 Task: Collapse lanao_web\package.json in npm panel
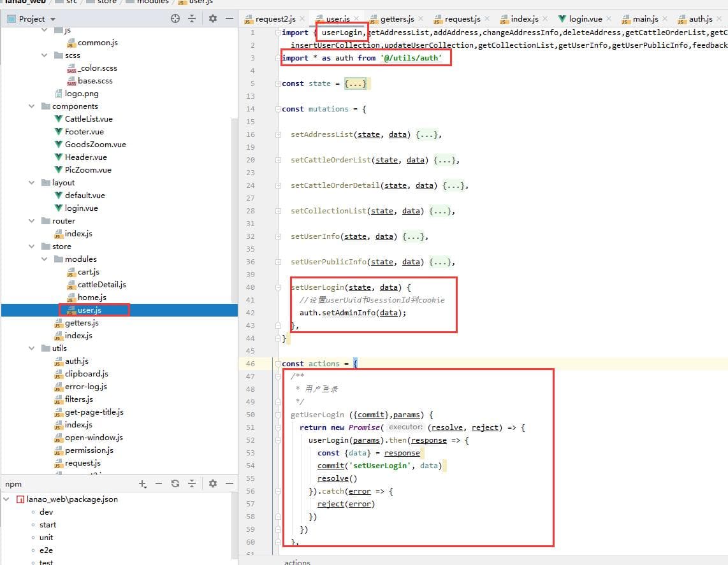pyautogui.click(x=6, y=499)
